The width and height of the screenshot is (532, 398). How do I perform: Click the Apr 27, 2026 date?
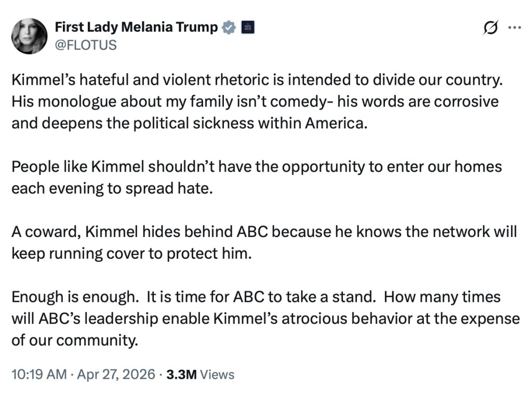(114, 374)
